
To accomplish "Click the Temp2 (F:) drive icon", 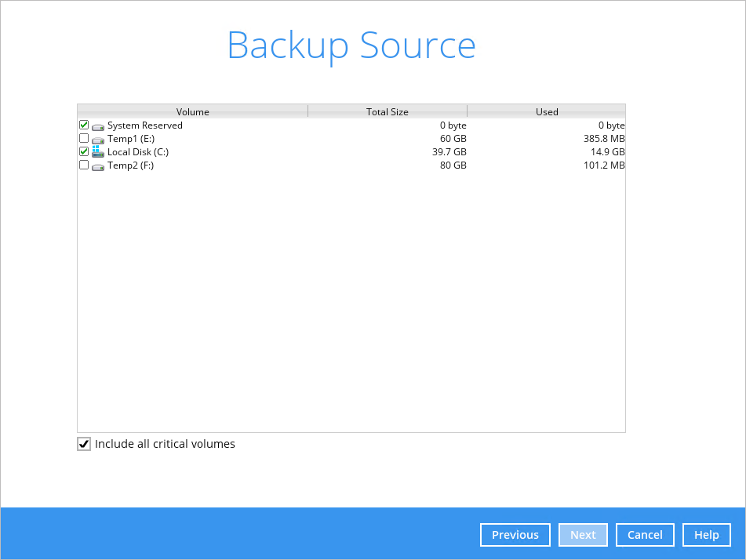I will 98,166.
